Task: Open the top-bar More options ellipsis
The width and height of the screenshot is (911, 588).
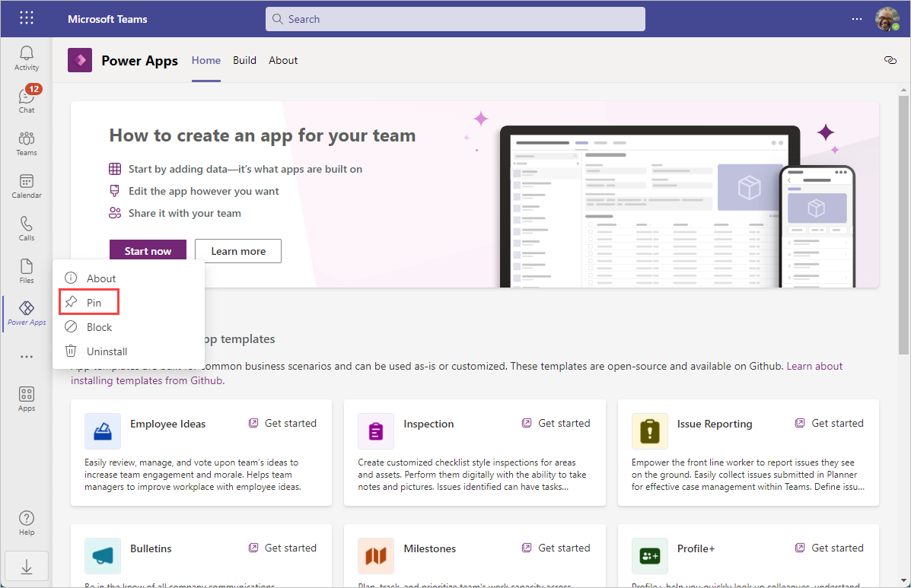Action: pyautogui.click(x=858, y=17)
